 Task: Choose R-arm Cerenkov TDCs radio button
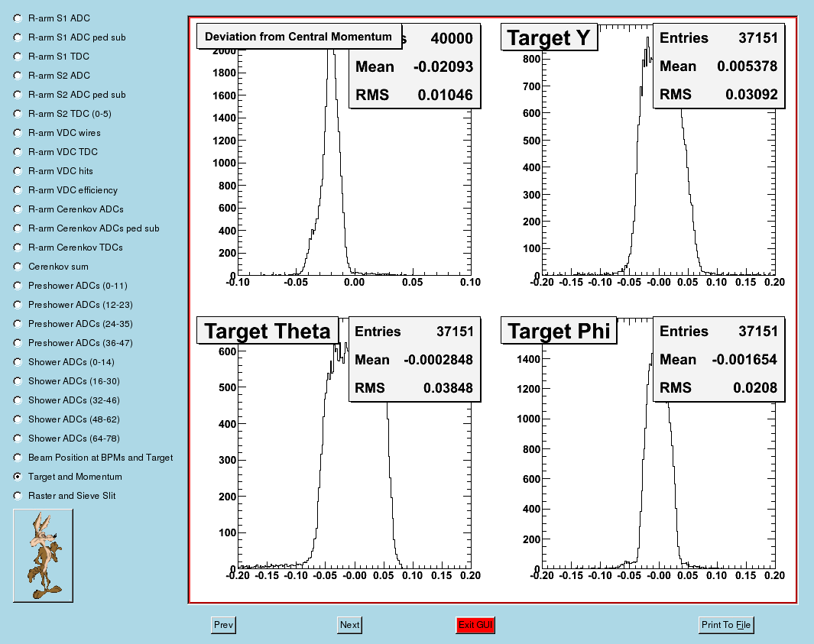pyautogui.click(x=18, y=248)
